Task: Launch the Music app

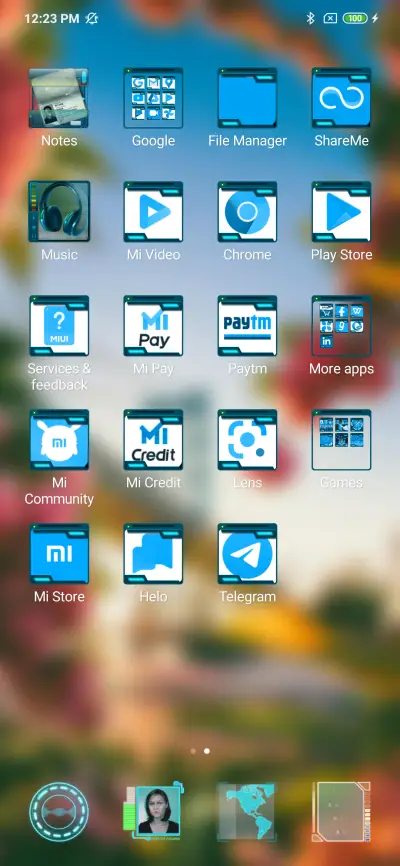Action: coord(59,212)
